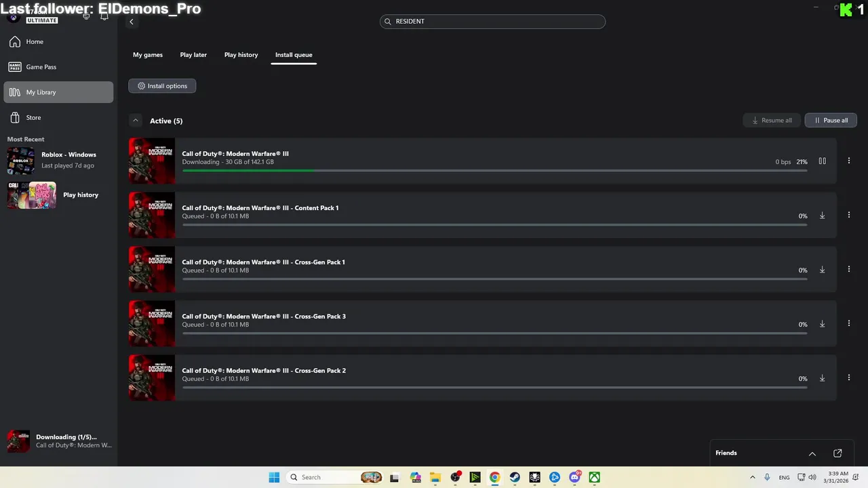Click Call of Duty®: Modern Warfare® III title
Viewport: 868px width, 488px height.
pyautogui.click(x=235, y=154)
